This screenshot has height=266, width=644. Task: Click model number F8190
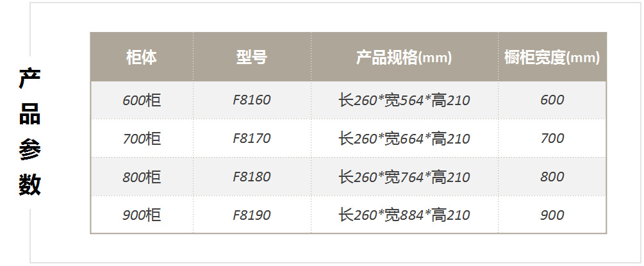pos(252,215)
